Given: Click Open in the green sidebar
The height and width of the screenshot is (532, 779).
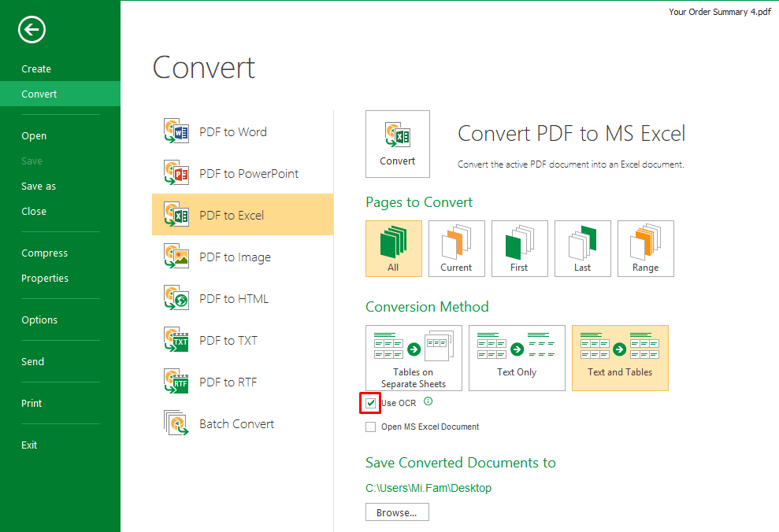Looking at the screenshot, I should click(x=34, y=136).
